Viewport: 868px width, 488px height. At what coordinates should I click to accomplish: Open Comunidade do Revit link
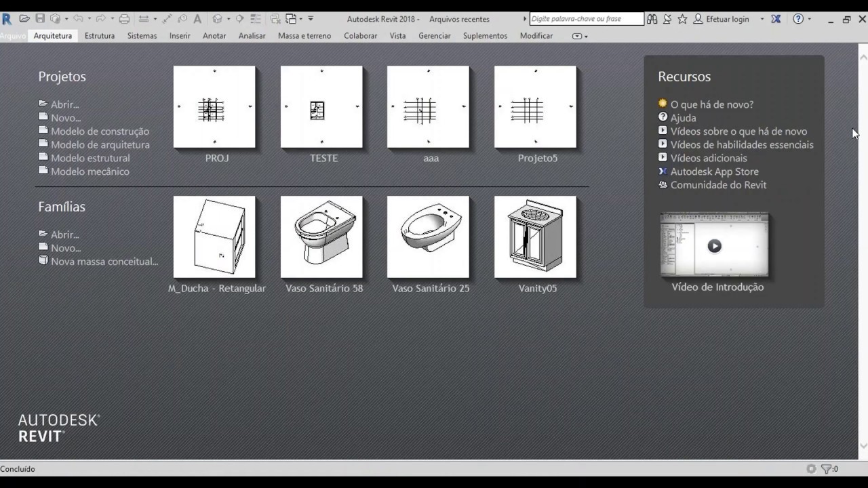(x=718, y=185)
